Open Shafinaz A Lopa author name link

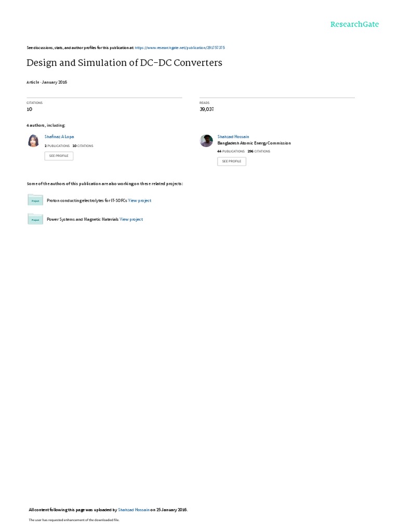[59, 137]
